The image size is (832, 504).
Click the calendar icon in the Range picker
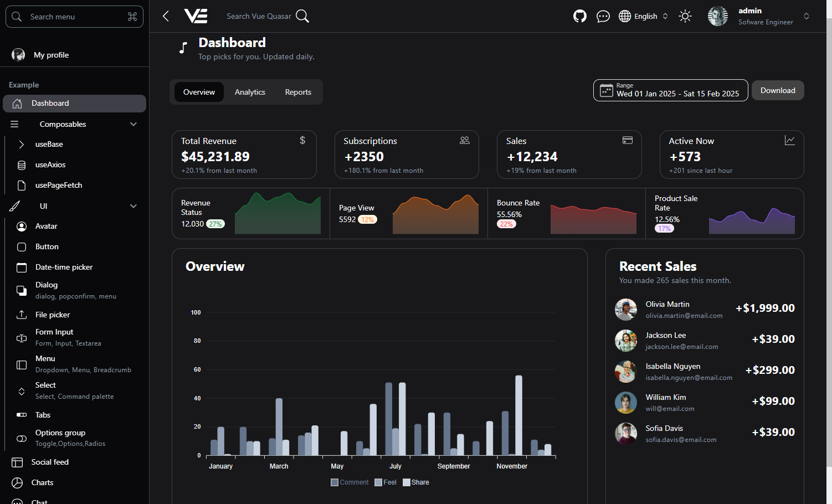coord(606,90)
